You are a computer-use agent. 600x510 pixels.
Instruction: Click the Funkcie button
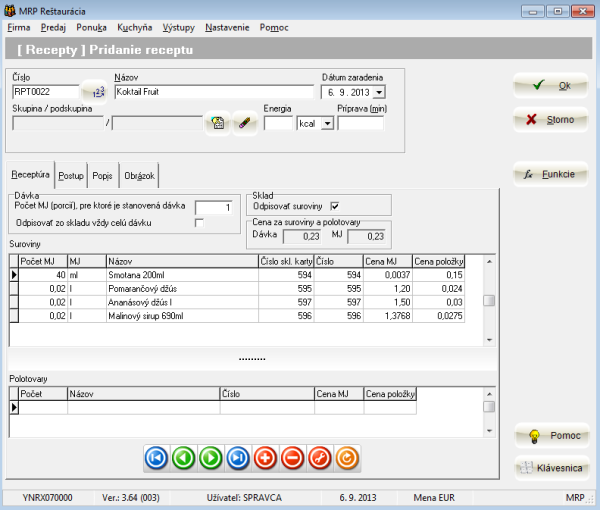[x=551, y=174]
